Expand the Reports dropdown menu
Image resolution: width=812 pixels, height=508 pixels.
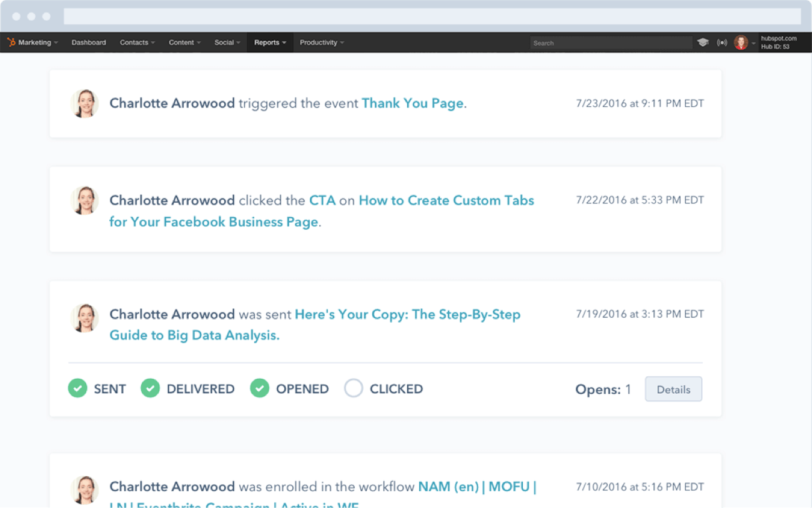[x=270, y=42]
